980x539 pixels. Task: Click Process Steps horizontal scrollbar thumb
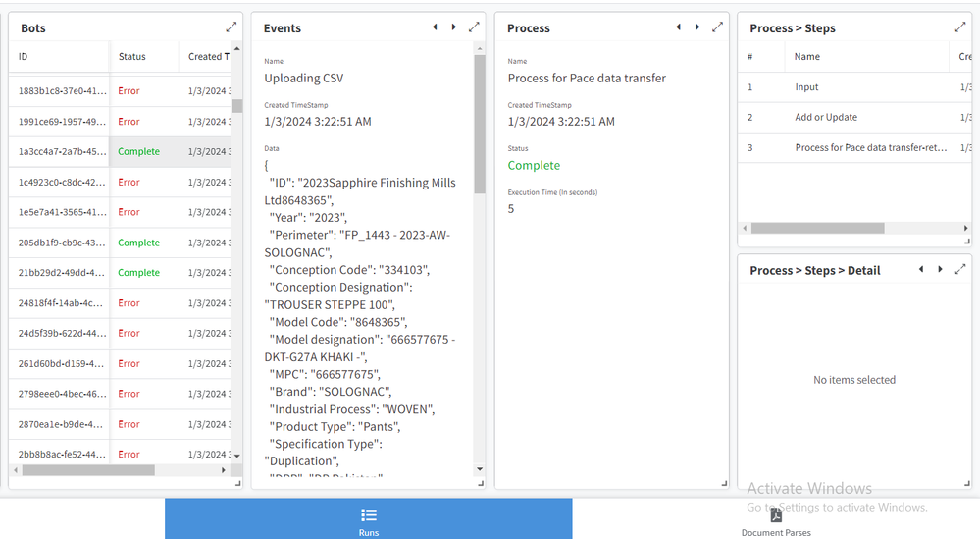[817, 228]
